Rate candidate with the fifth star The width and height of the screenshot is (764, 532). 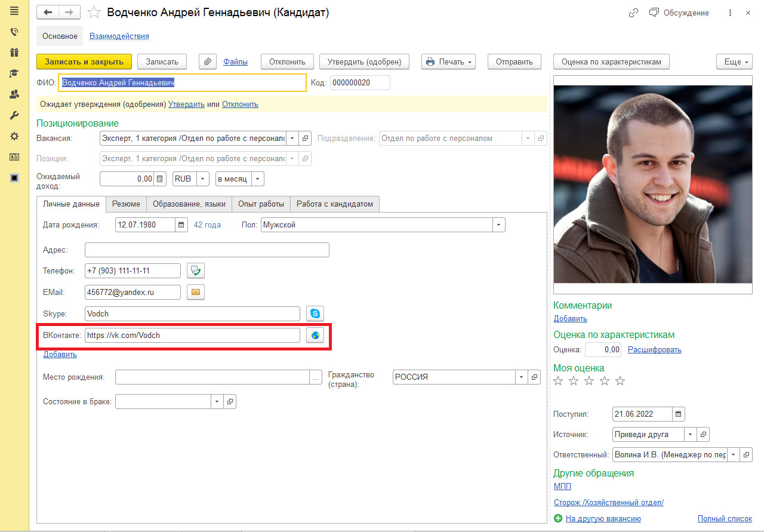620,381
